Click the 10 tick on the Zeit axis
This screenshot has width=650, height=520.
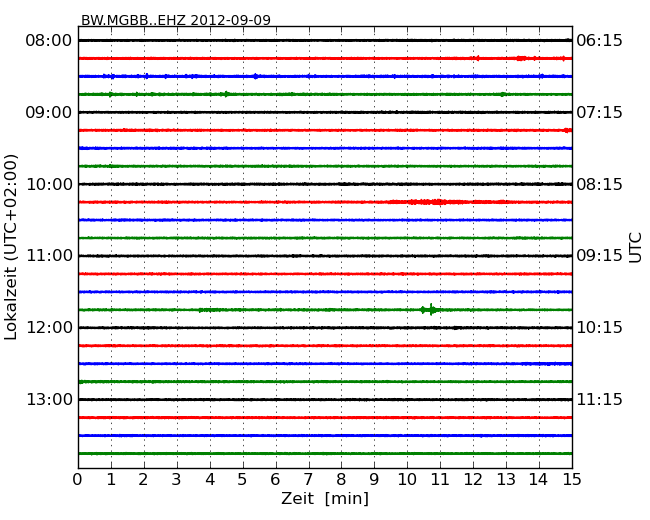tap(407, 479)
